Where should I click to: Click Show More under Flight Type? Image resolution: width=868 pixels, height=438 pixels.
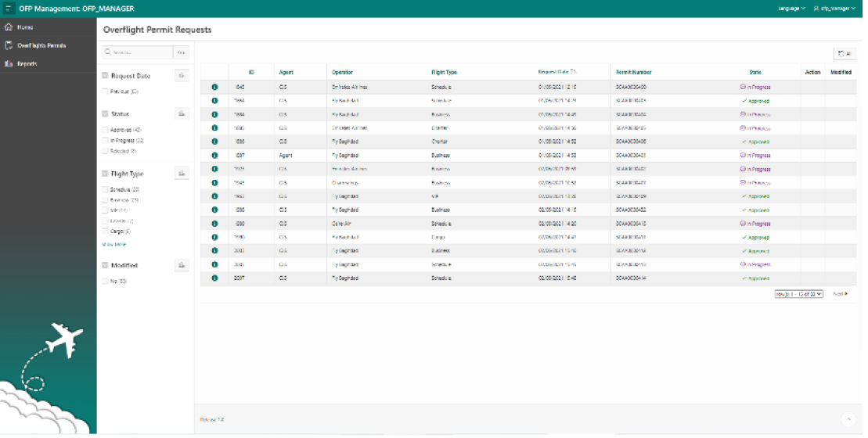(113, 245)
